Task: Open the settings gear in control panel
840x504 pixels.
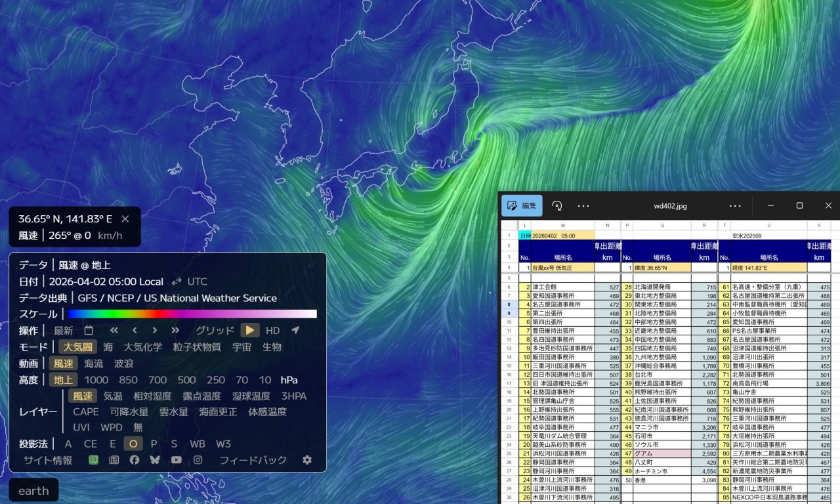Action: point(307,460)
